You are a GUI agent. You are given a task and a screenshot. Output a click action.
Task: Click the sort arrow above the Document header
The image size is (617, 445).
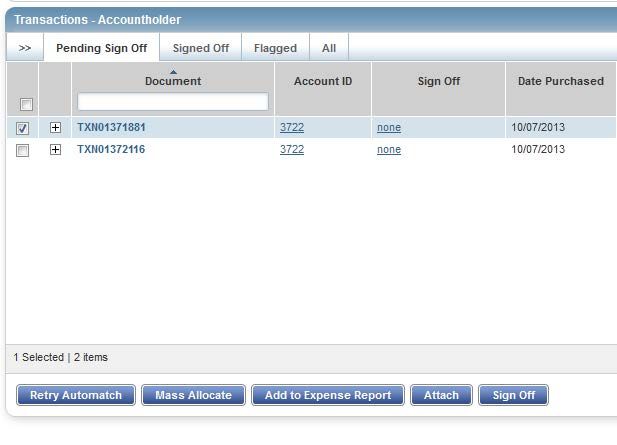pyautogui.click(x=173, y=71)
